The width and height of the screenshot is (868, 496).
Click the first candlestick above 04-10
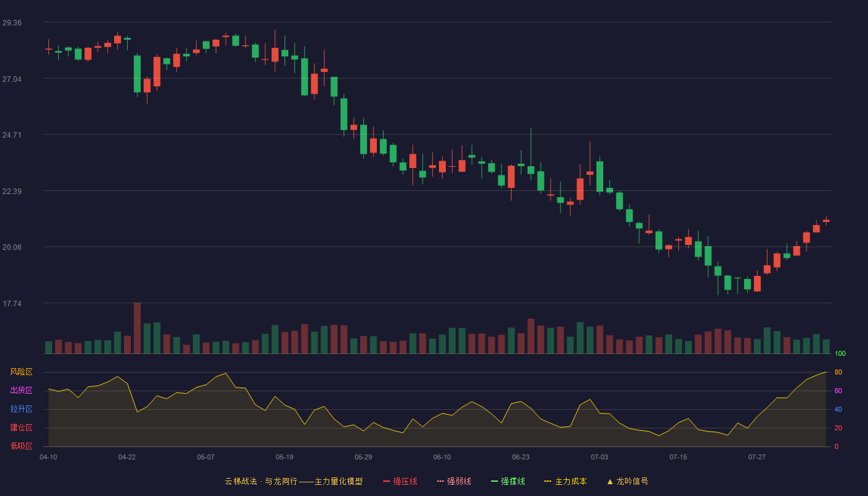point(48,48)
